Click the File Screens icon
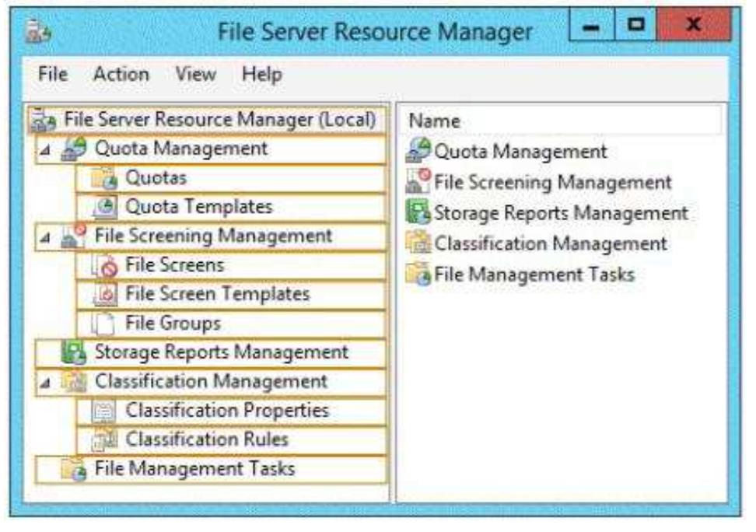Screen dimensions: 756x532 tap(104, 265)
